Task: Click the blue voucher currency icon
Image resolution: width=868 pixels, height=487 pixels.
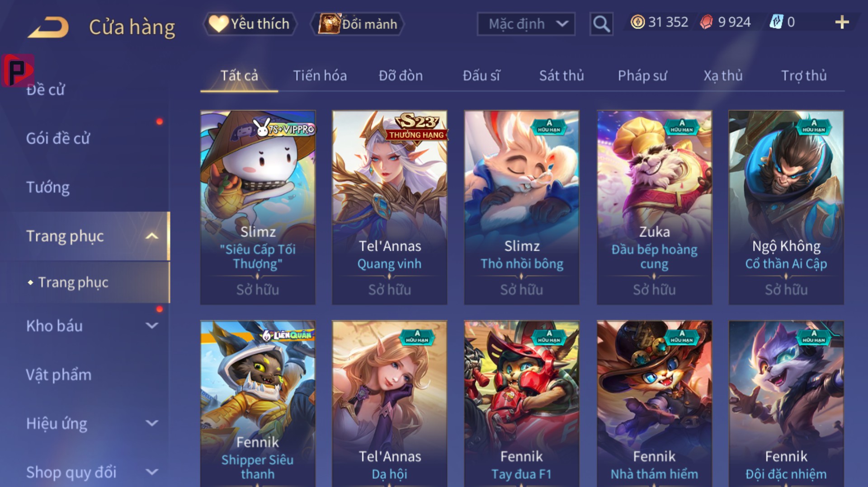Action: click(776, 22)
